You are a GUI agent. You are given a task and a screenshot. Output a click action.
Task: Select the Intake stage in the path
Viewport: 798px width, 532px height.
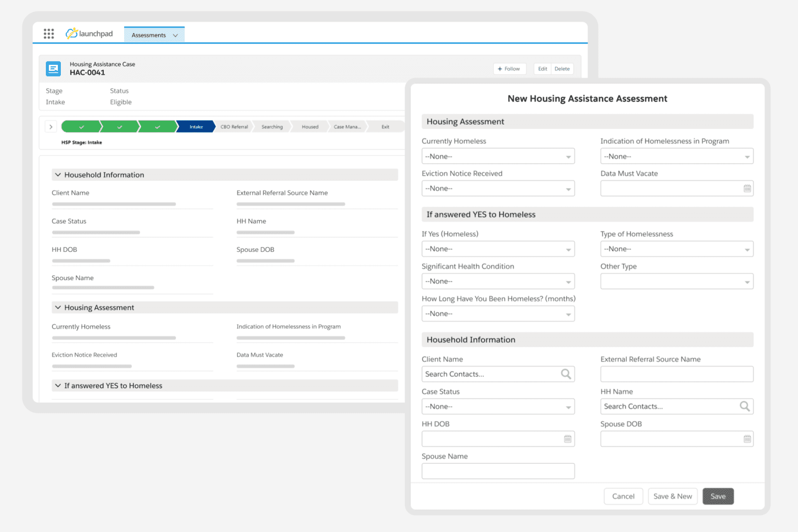coord(196,127)
